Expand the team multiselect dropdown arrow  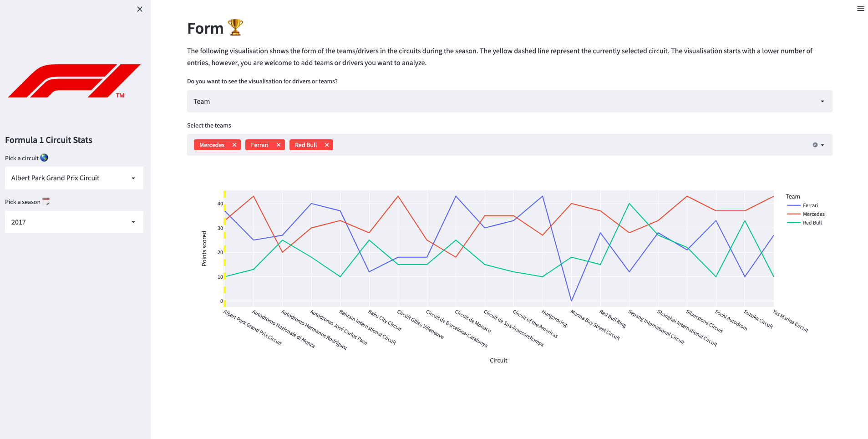click(822, 145)
